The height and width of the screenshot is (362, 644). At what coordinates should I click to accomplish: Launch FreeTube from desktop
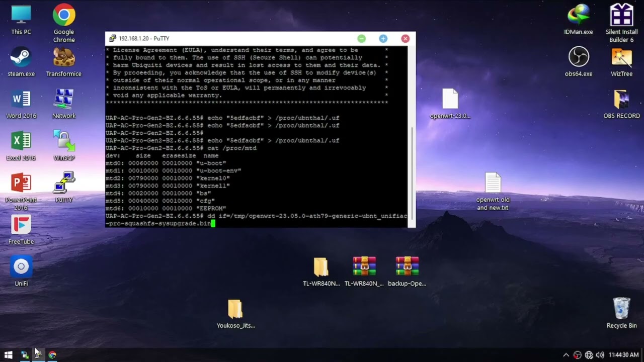tap(21, 230)
